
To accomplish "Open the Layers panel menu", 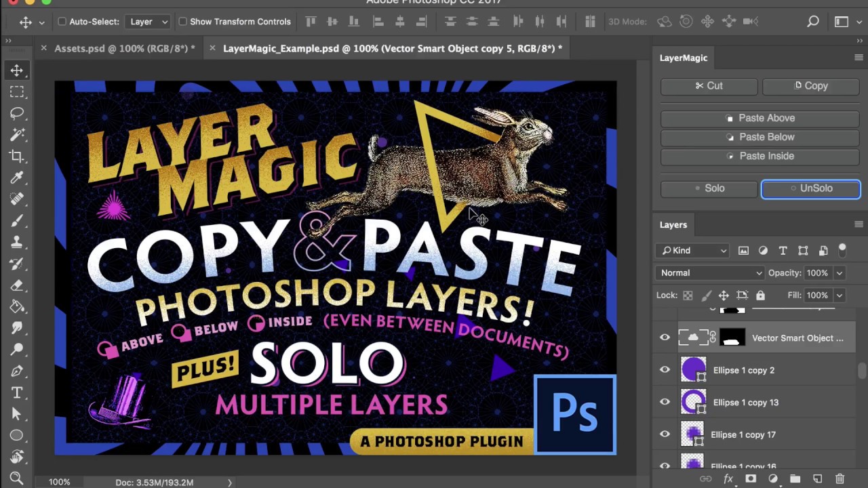I will [859, 224].
